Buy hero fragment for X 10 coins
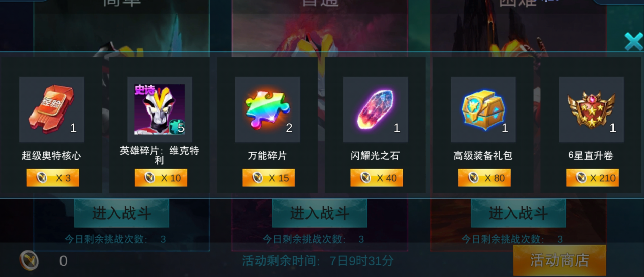Screen dimensions: 644x277 161,178
